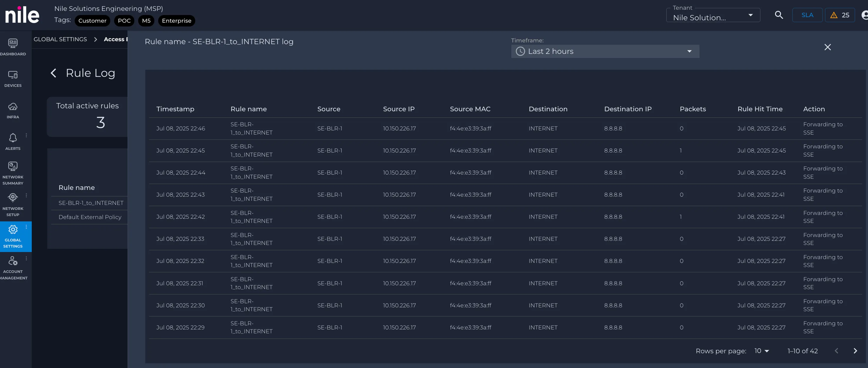Click timestamp Jul 08, 2025 22:45
The width and height of the screenshot is (868, 368).
(x=181, y=151)
